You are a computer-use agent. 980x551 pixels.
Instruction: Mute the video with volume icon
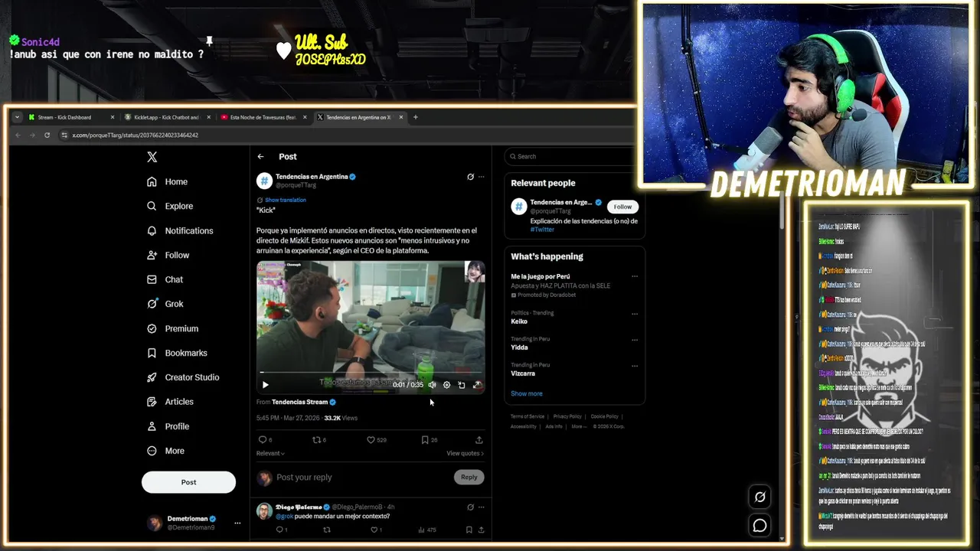(432, 385)
